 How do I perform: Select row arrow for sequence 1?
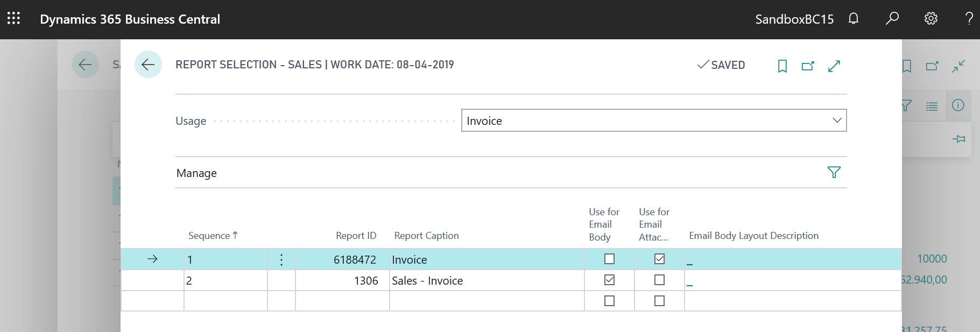tap(152, 259)
